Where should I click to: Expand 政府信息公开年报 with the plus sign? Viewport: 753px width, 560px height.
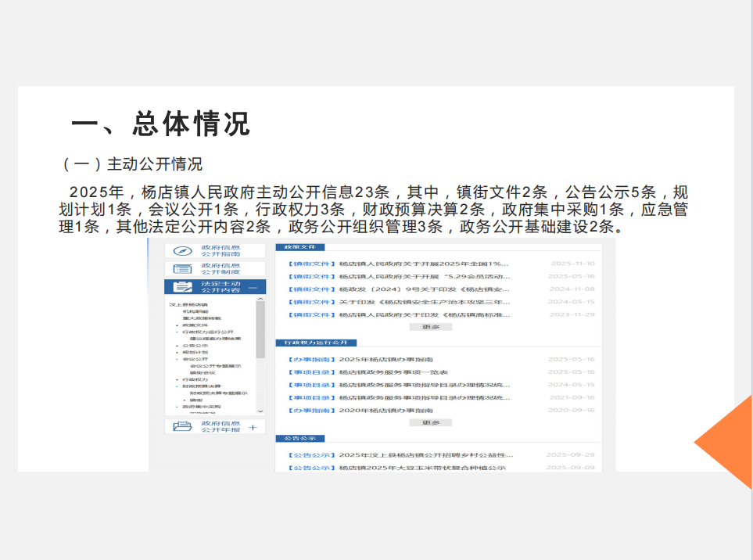(x=253, y=428)
